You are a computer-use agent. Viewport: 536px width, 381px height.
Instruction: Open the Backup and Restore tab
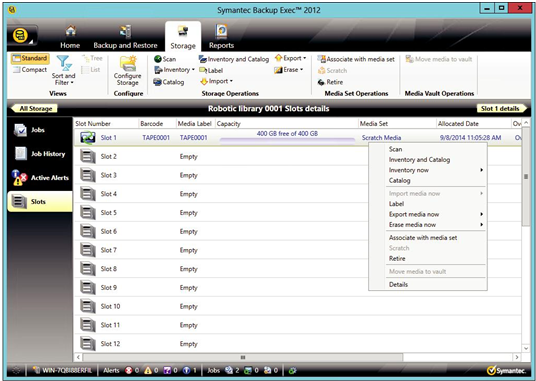pyautogui.click(x=125, y=37)
